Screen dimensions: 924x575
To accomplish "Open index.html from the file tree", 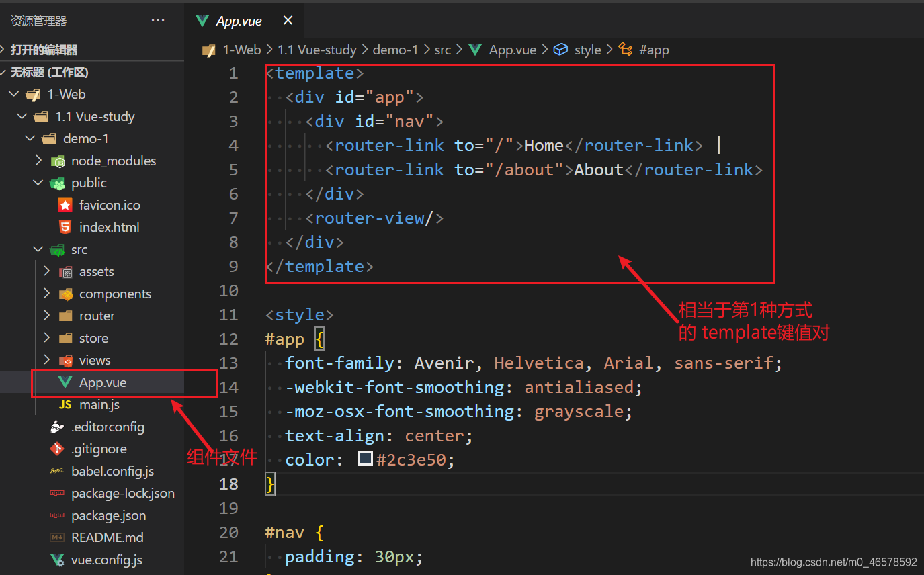I will [x=110, y=227].
